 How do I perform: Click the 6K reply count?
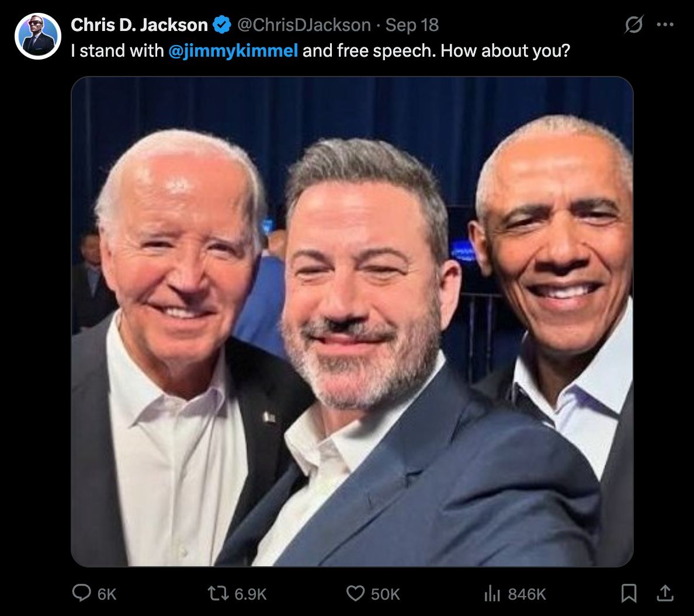(x=107, y=594)
